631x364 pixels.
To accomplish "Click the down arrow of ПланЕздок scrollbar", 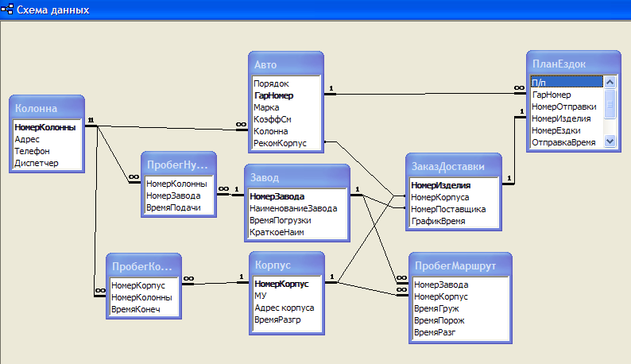I will [610, 141].
